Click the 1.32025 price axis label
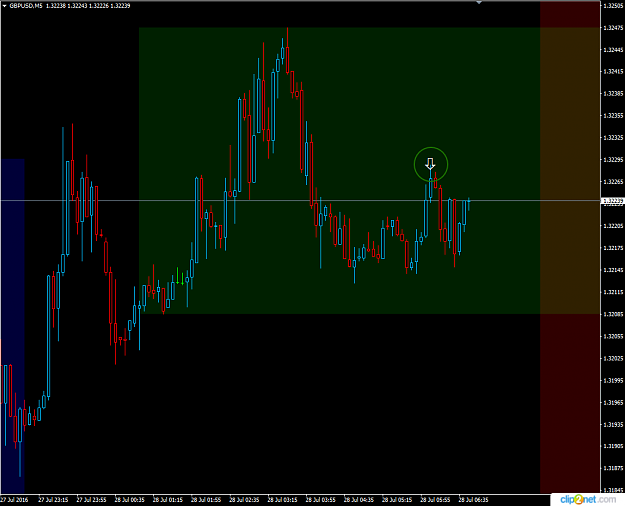Screen dimensions: 625x506 pos(614,358)
